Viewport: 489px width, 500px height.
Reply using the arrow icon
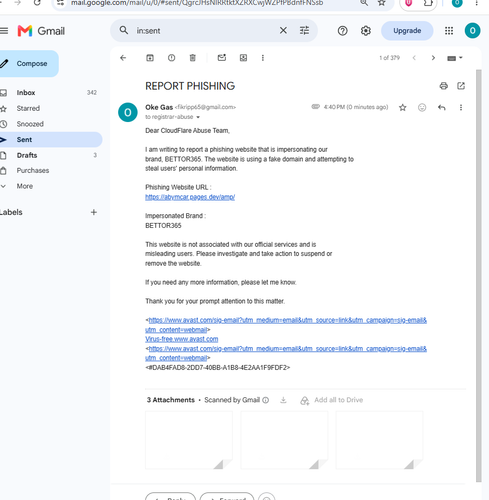(x=442, y=107)
